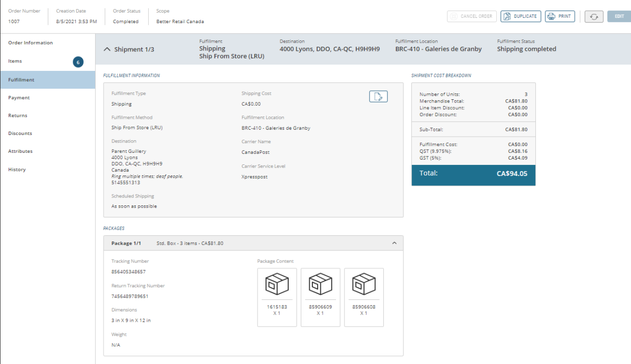
Task: Click the package icon for item 85906609
Action: [x=320, y=284]
